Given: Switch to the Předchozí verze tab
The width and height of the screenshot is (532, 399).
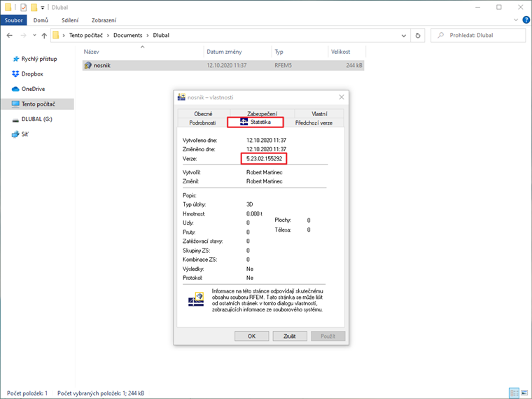Looking at the screenshot, I should pyautogui.click(x=314, y=122).
